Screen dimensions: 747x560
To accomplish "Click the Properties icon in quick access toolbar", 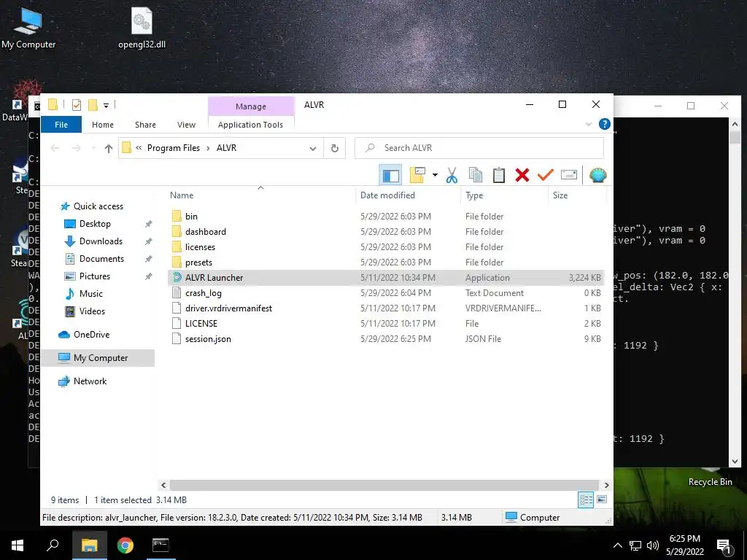I will [76, 105].
